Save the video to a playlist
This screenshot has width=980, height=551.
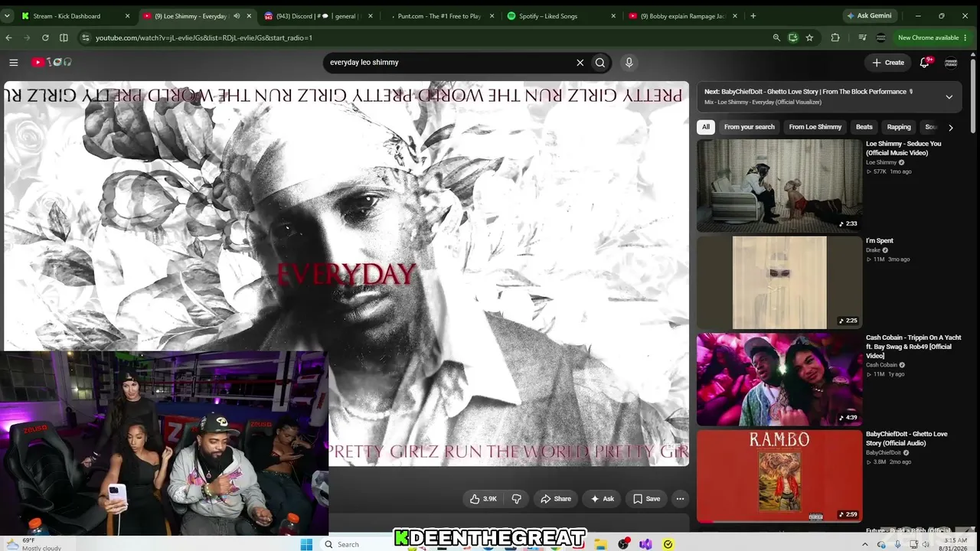click(647, 499)
